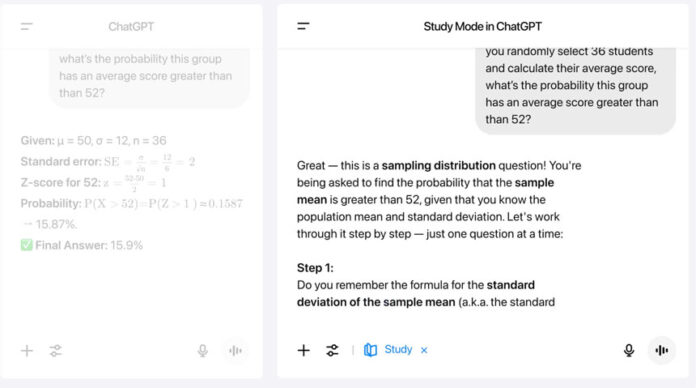This screenshot has height=388, width=696.
Task: Click the bold sampling distribution text
Action: coord(439,166)
